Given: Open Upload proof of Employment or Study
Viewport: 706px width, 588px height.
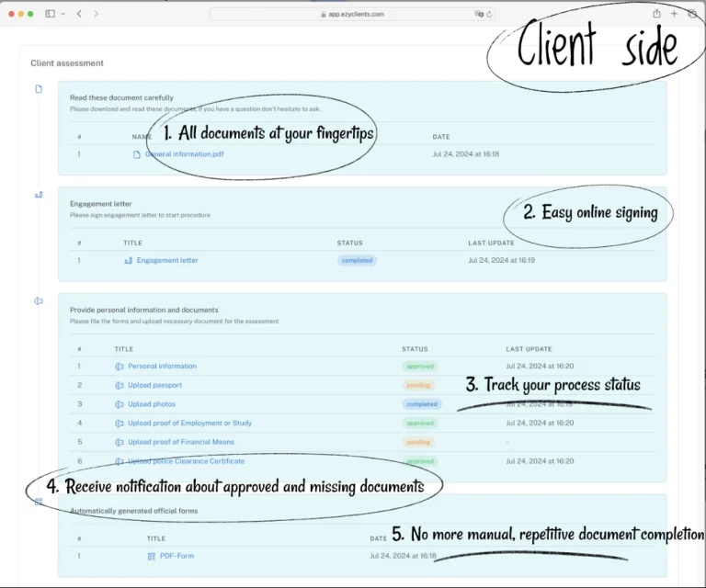Looking at the screenshot, I should pos(189,423).
